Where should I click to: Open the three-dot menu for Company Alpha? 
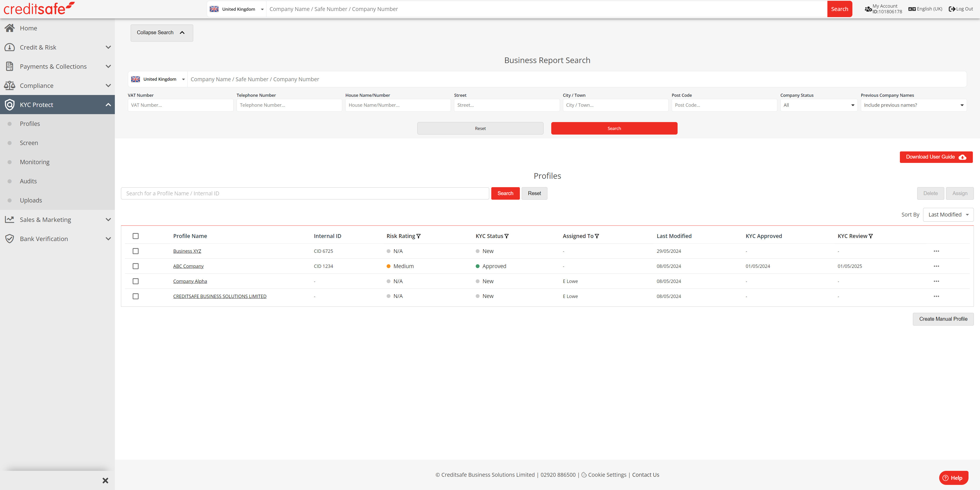coord(936,281)
